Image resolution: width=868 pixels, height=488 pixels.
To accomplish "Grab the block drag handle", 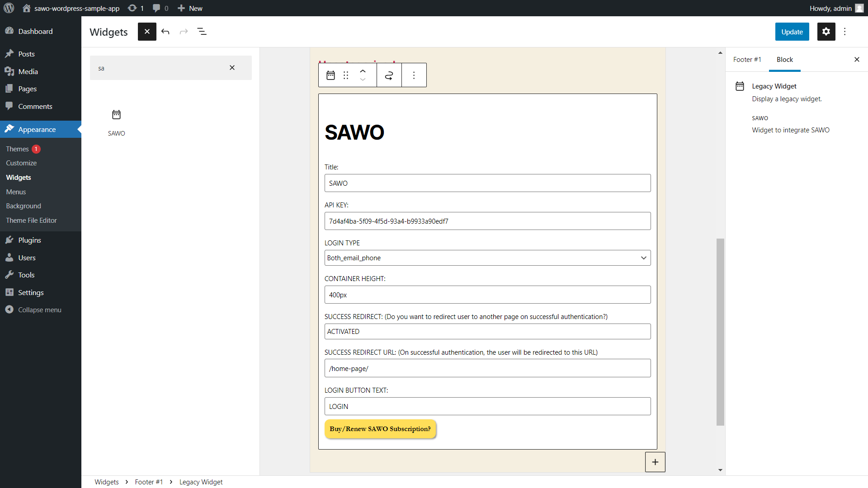I will [x=346, y=75].
